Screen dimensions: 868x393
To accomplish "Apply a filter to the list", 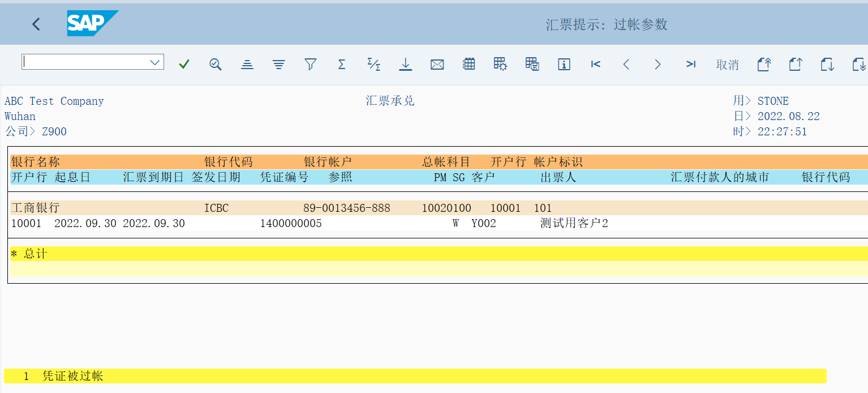I will coord(310,64).
